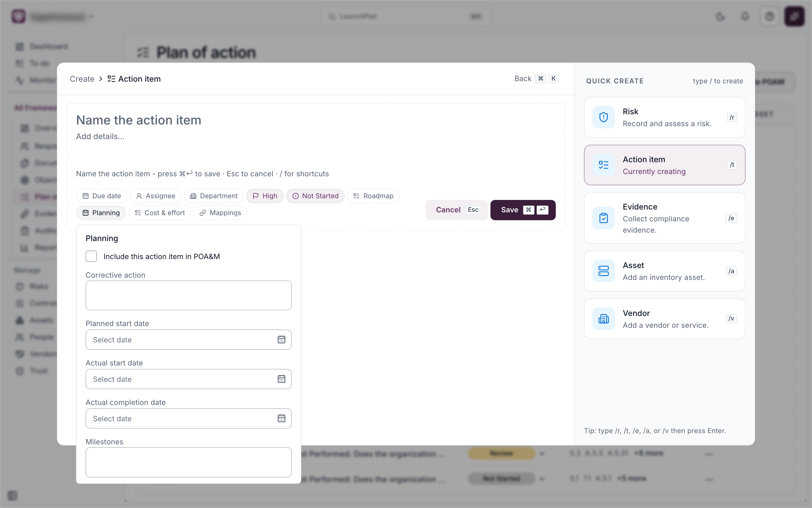
Task: Open the Department chip
Action: pos(214,196)
